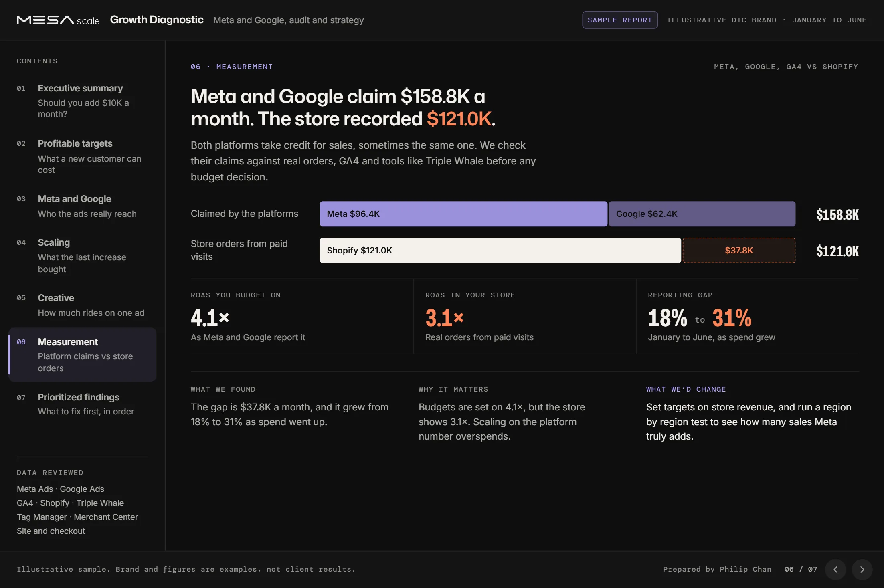The height and width of the screenshot is (588, 884).
Task: Click the 'Why it matters' heading
Action: click(453, 389)
